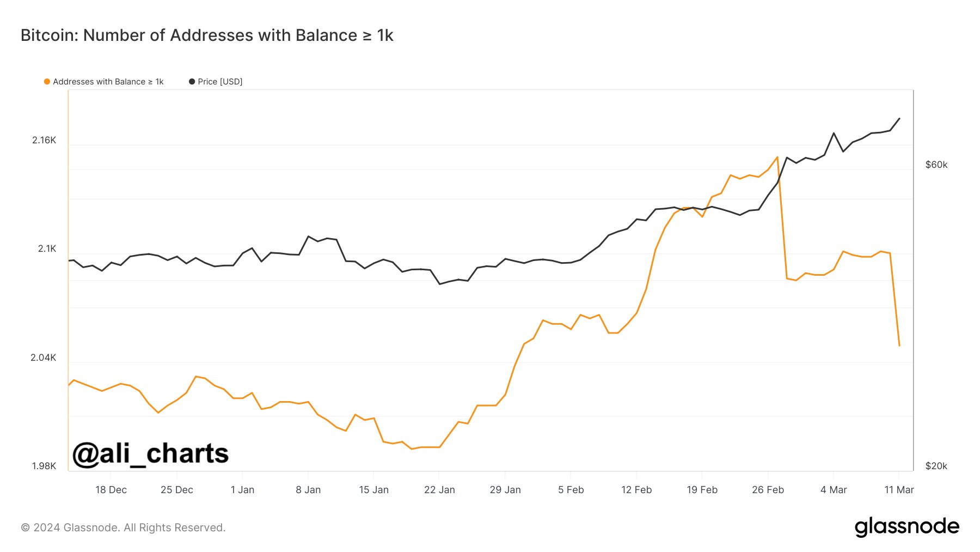
Task: Click the glassnode logo
Action: pos(906,527)
